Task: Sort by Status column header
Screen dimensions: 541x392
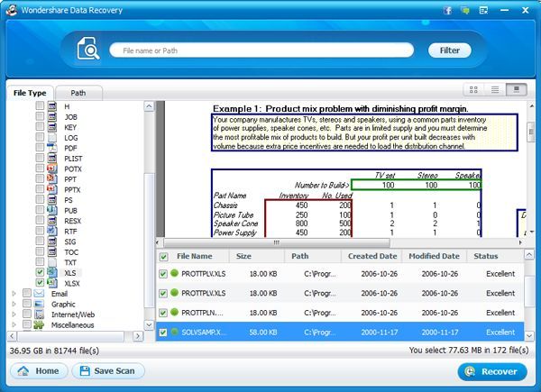Action: 485,256
